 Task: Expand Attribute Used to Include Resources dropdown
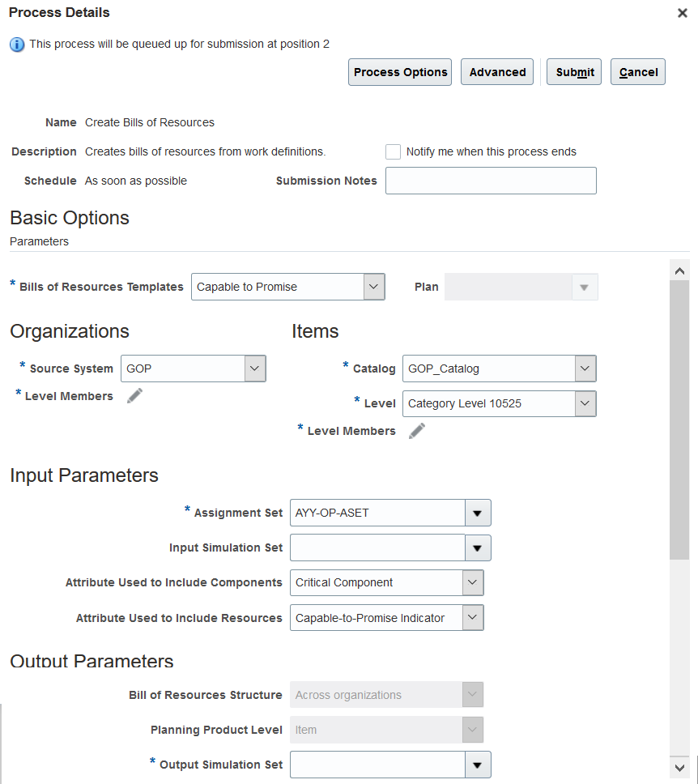[x=473, y=617]
